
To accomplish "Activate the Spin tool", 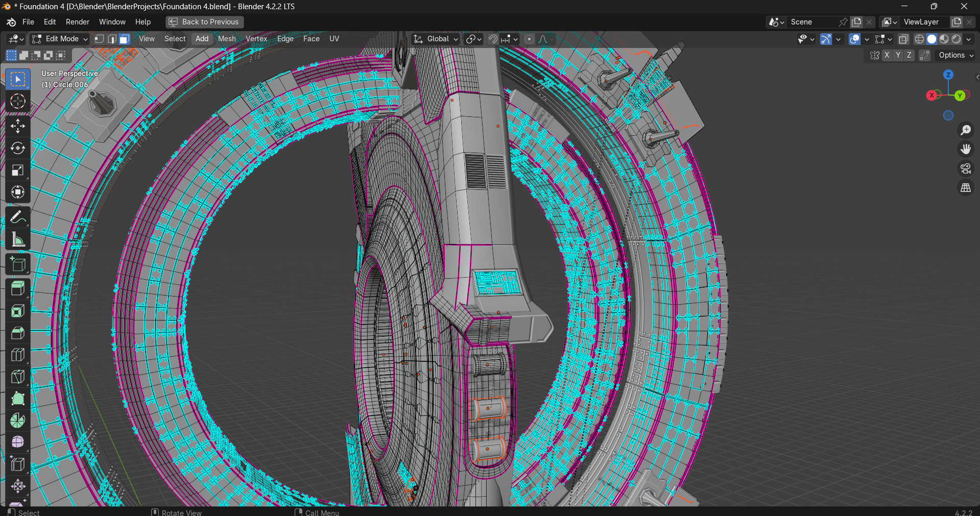I will pos(18,421).
